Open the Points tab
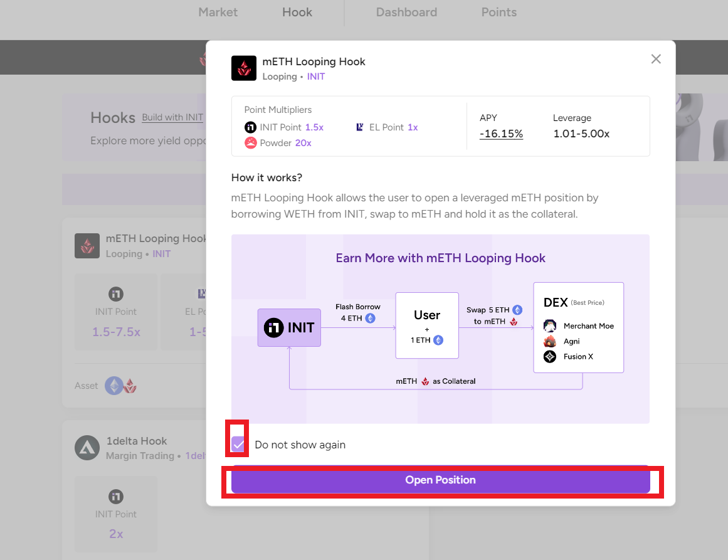728x560 pixels. tap(499, 12)
